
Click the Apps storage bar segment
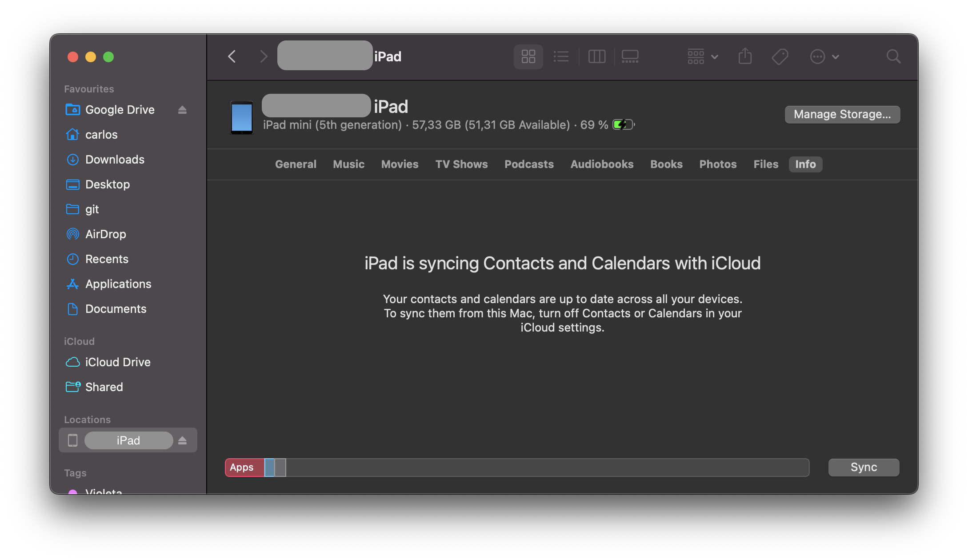(x=244, y=468)
